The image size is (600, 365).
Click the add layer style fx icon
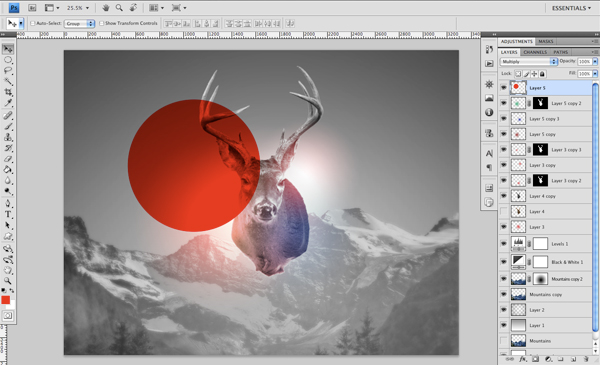pos(522,359)
